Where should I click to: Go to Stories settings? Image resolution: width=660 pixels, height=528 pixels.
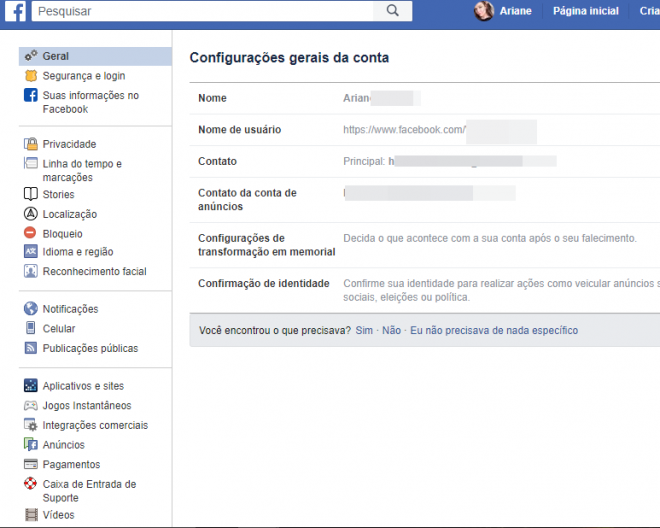click(59, 194)
